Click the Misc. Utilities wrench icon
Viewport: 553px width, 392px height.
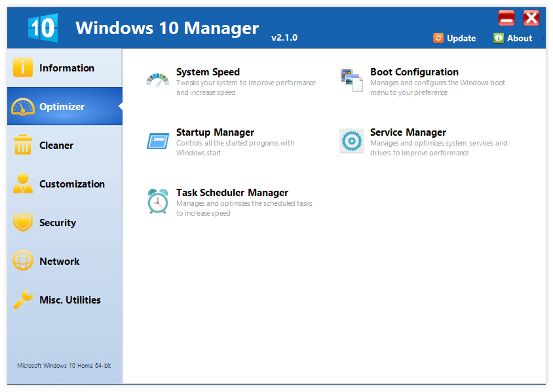coord(23,300)
